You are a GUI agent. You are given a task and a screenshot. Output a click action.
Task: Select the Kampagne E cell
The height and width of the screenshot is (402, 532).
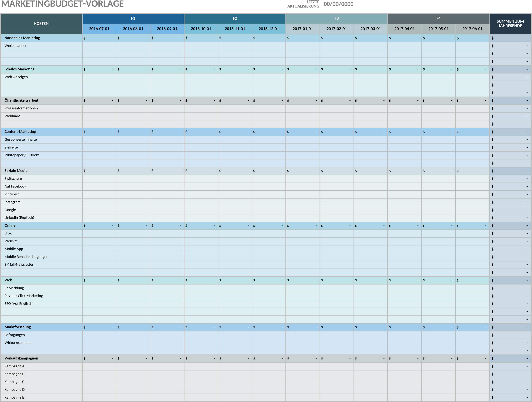[x=41, y=397]
